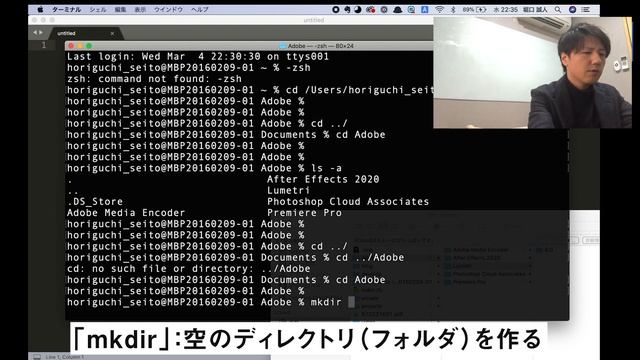
Task: Click the Wi-Fi status icon
Action: (439, 9)
